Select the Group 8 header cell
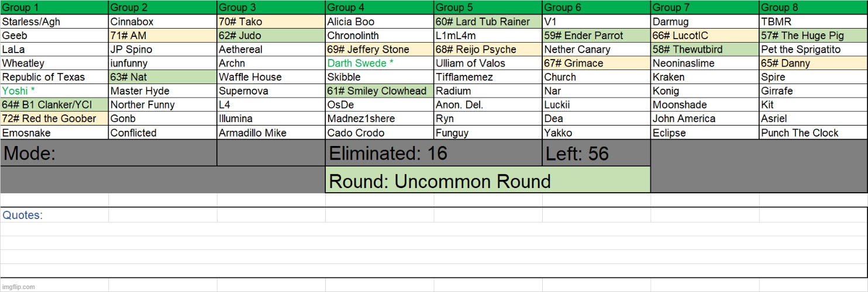The height and width of the screenshot is (292, 868). pyautogui.click(x=813, y=8)
